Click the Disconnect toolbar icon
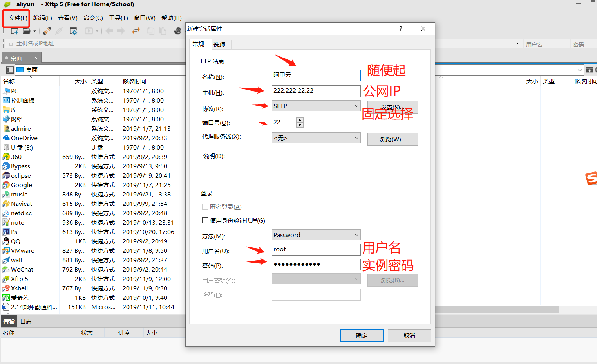The width and height of the screenshot is (597, 364). pyautogui.click(x=59, y=31)
